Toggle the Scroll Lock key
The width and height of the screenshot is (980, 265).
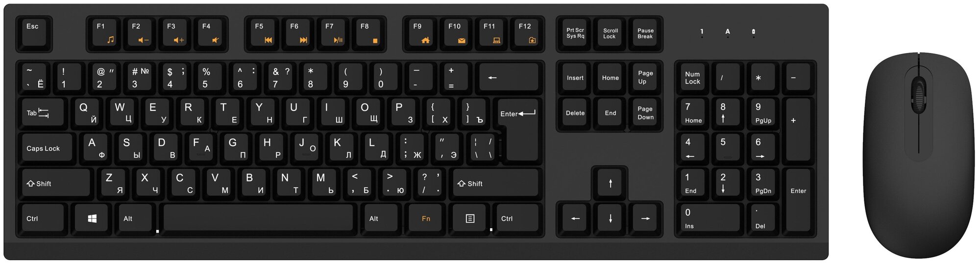click(x=610, y=33)
